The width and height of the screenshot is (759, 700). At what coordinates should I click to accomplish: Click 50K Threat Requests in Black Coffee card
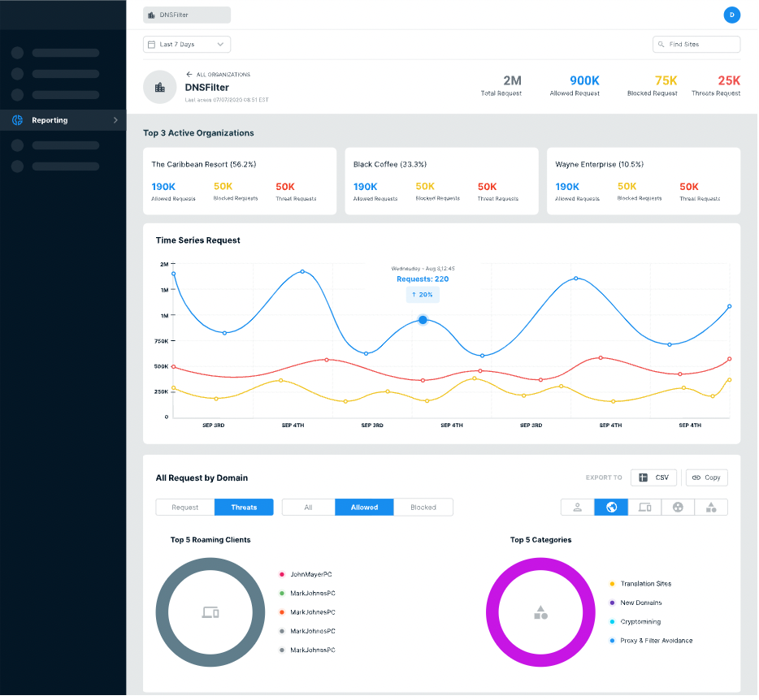pyautogui.click(x=499, y=192)
